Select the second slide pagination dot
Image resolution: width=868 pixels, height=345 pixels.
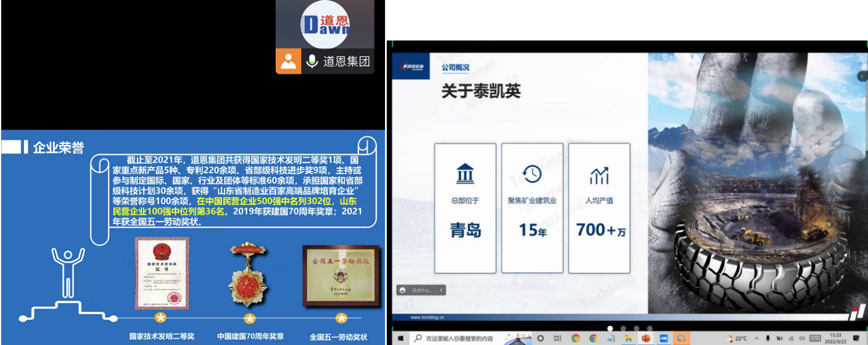click(x=623, y=328)
